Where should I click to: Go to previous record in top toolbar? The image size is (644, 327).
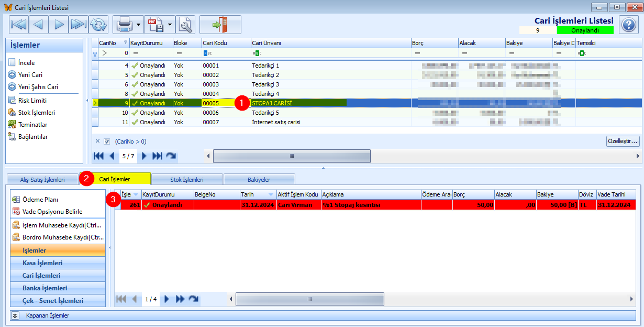click(x=39, y=24)
